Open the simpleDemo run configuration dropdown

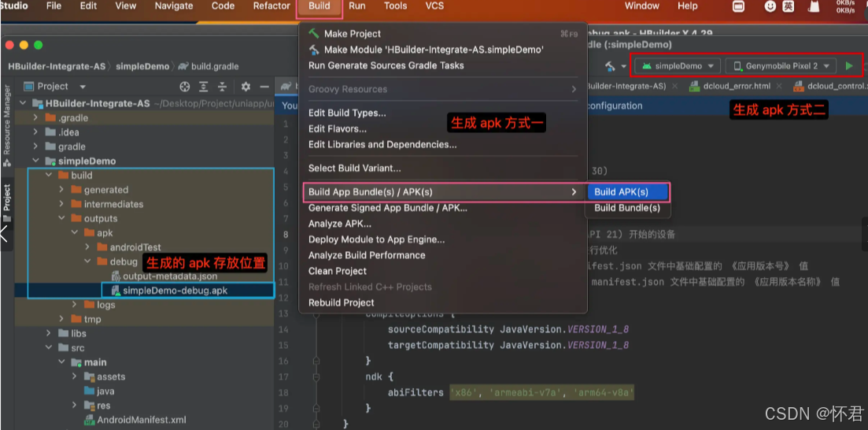[678, 66]
